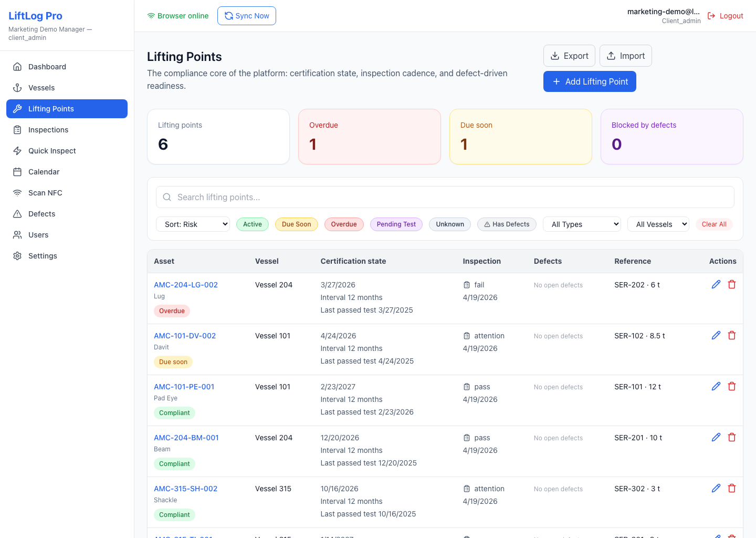Image resolution: width=756 pixels, height=538 pixels.
Task: Click the Inspections clipboard icon
Action: [x=17, y=130]
